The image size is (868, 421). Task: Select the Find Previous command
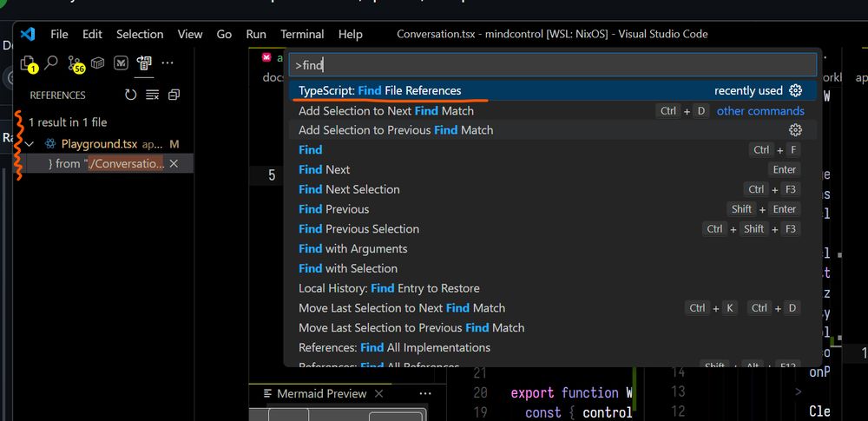552,209
